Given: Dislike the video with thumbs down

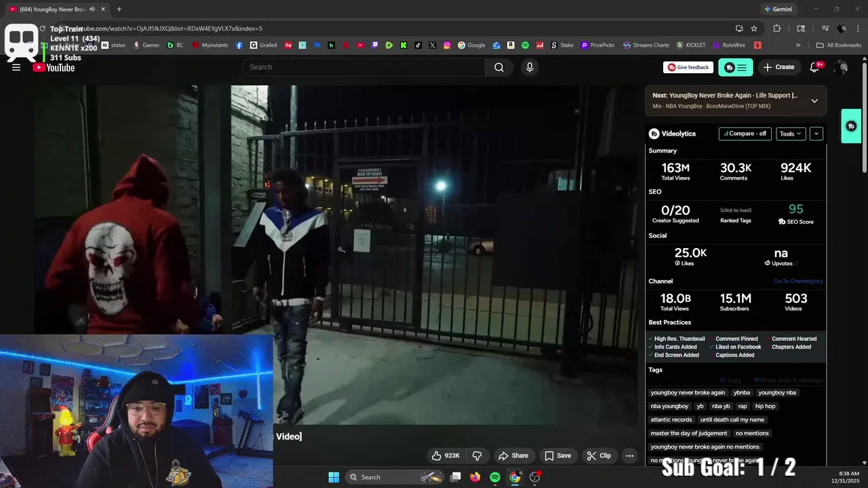Looking at the screenshot, I should (477, 455).
